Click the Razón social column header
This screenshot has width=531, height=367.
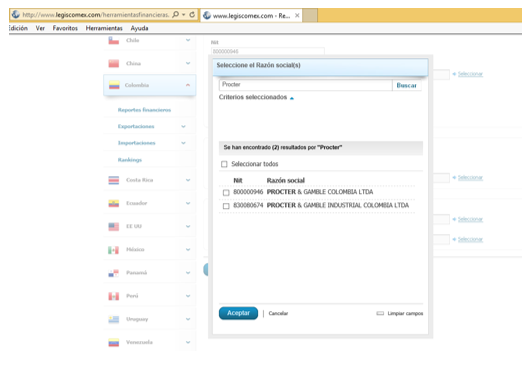tap(286, 180)
